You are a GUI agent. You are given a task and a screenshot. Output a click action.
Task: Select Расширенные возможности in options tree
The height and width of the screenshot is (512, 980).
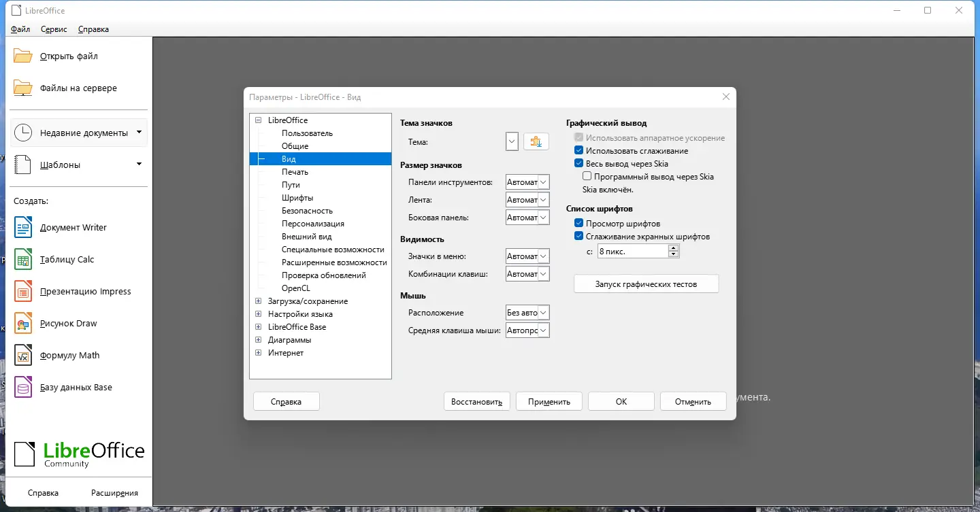point(334,262)
